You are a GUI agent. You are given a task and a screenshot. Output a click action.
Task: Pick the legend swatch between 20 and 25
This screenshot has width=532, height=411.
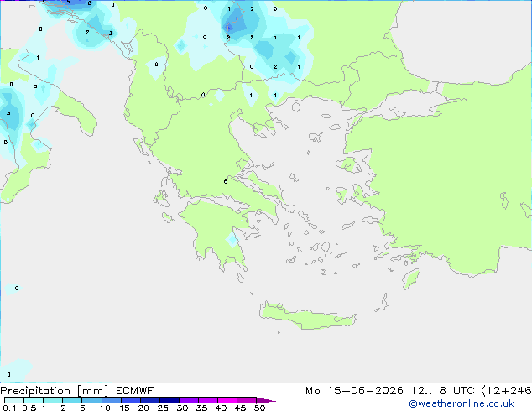point(149,400)
